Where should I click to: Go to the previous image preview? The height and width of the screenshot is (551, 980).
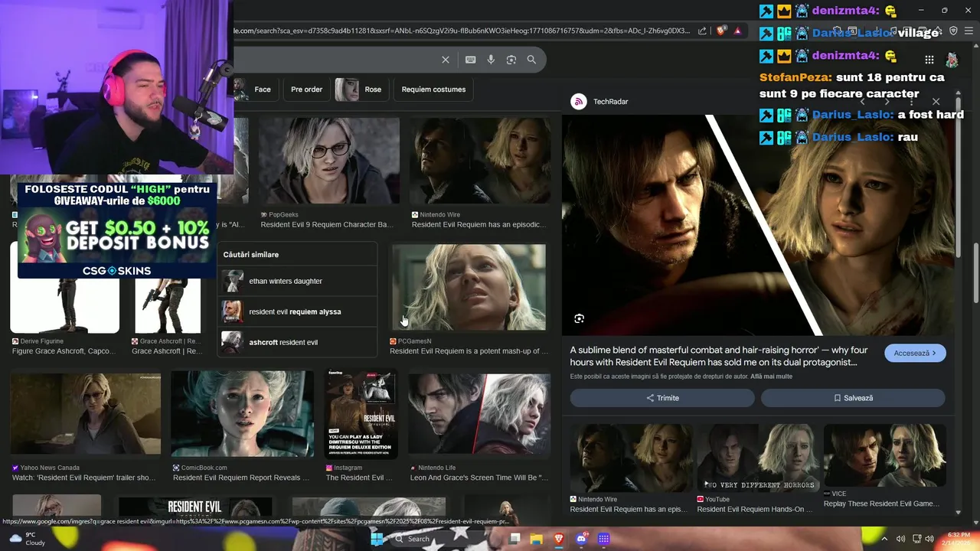pos(863,101)
